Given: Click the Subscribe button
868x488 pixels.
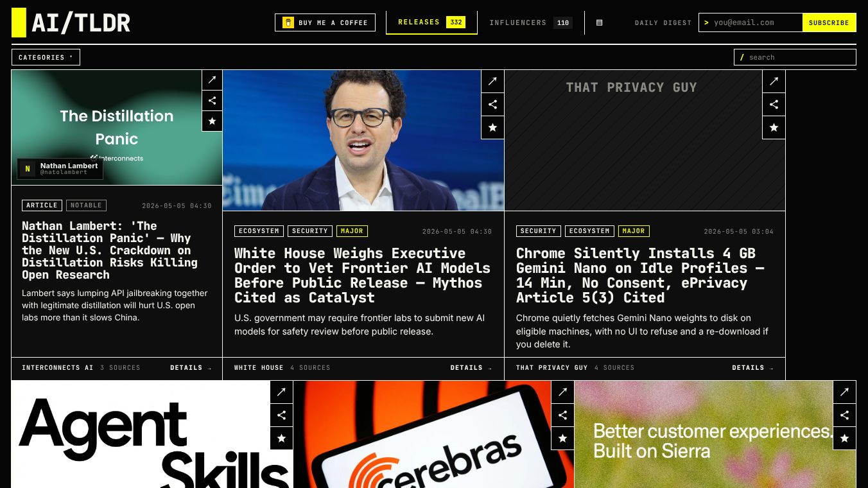Looking at the screenshot, I should 829,22.
